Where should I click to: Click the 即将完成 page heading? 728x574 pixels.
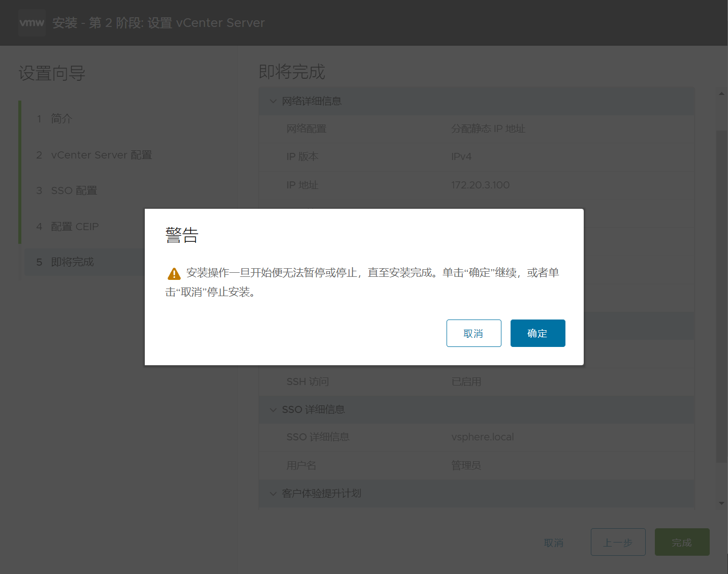click(292, 72)
